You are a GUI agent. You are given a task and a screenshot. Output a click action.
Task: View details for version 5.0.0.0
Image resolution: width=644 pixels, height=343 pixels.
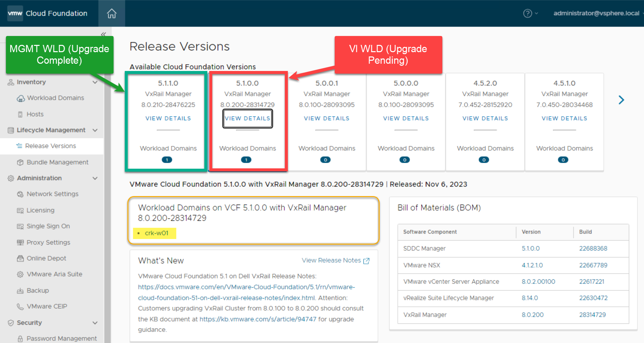(406, 119)
